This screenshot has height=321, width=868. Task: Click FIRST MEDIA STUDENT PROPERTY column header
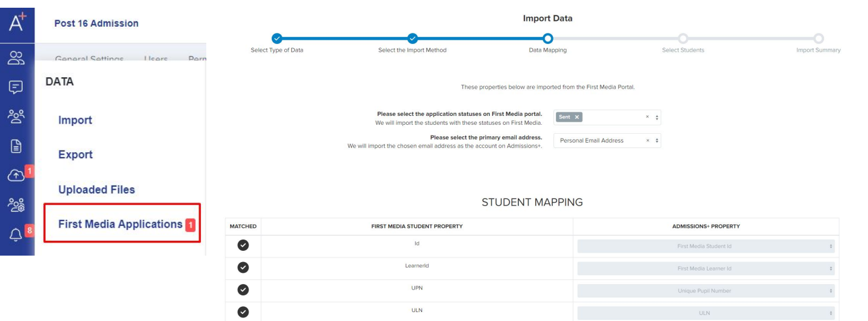pyautogui.click(x=417, y=226)
